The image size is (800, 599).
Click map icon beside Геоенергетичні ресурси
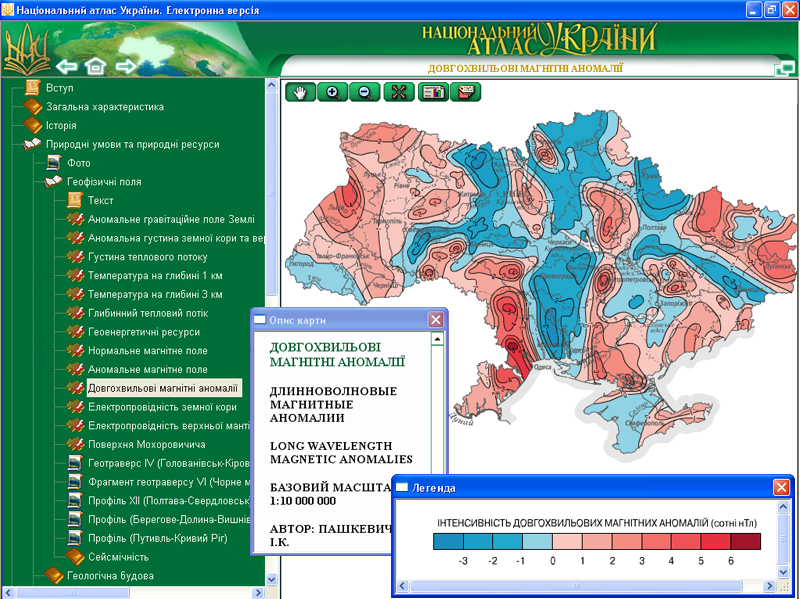(75, 332)
